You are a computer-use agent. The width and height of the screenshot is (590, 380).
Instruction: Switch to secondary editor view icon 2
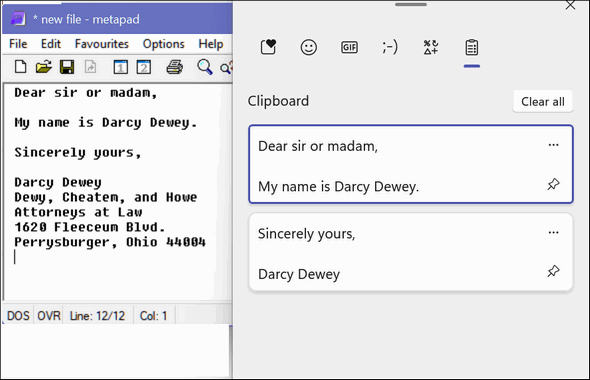144,67
